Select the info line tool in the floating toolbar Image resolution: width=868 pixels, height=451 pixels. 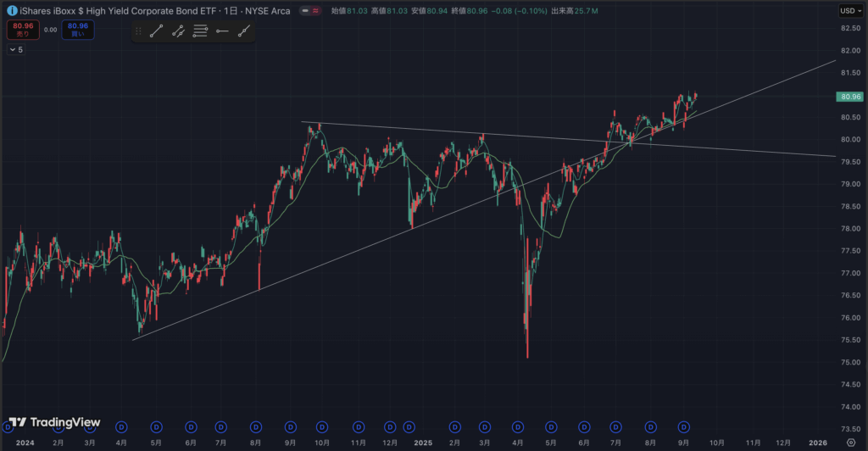pos(178,31)
